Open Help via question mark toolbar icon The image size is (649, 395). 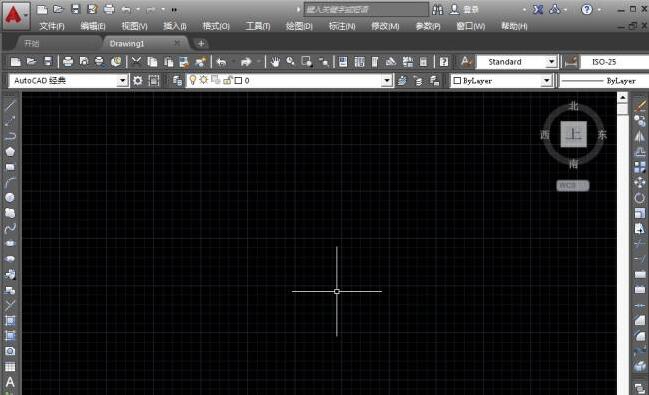coord(444,62)
